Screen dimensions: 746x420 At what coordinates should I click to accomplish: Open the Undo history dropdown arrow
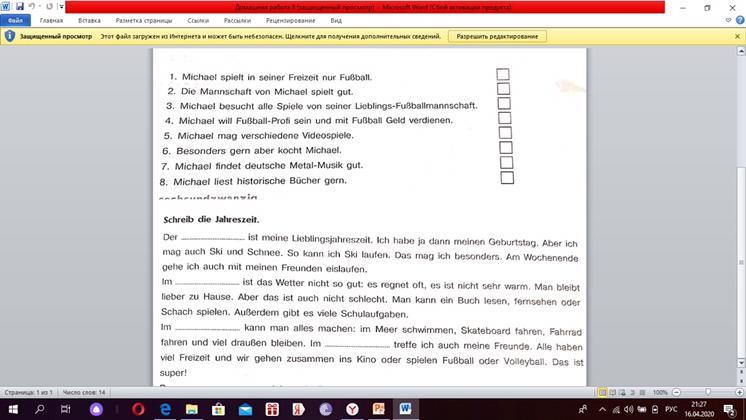39,7
